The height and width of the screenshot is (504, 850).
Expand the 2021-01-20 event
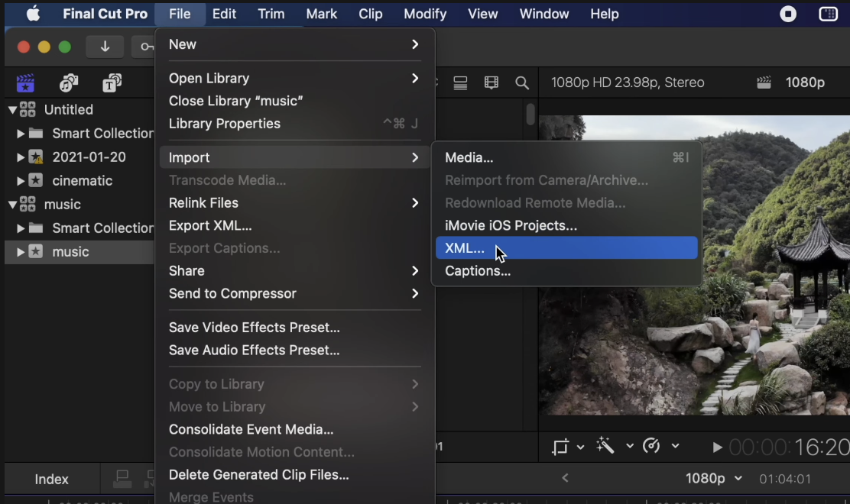(21, 157)
